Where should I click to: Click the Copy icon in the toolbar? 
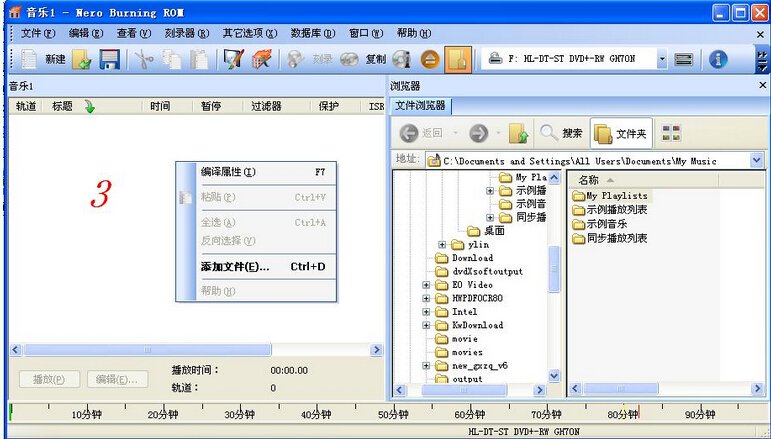tap(172, 59)
